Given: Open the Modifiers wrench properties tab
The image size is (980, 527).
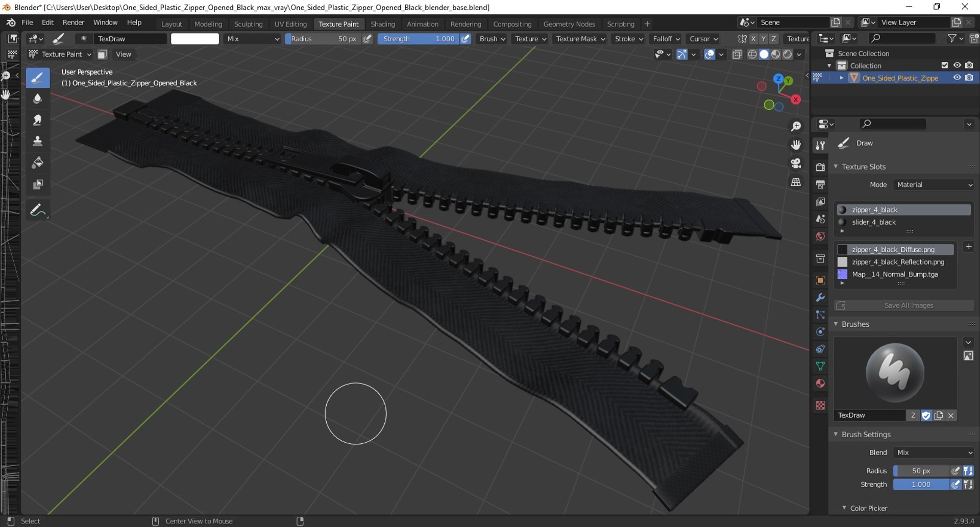Looking at the screenshot, I should pyautogui.click(x=820, y=298).
